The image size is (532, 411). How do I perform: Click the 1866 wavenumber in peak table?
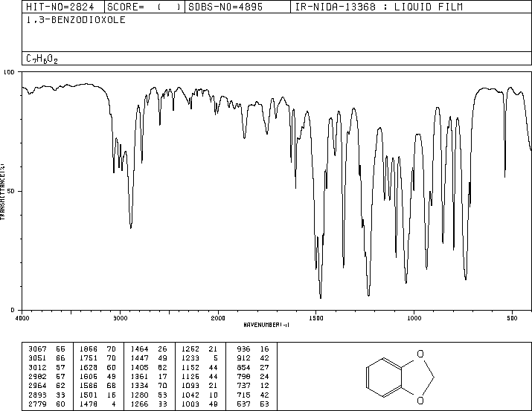89,349
